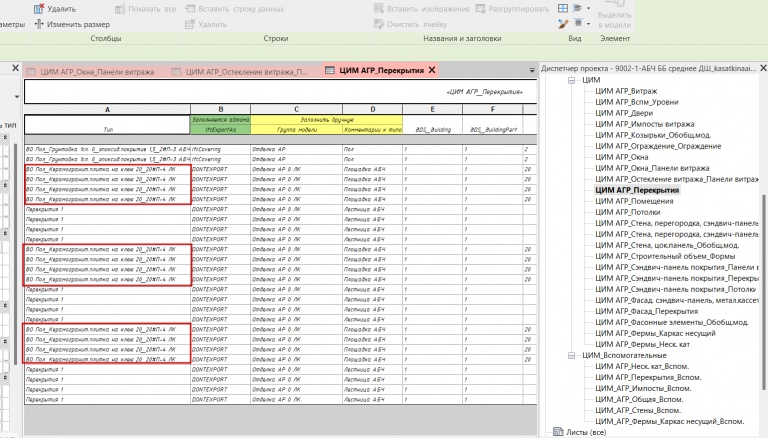Viewport: 768px width, 438px height.
Task: Select column header C in schedule
Action: pyautogui.click(x=296, y=109)
